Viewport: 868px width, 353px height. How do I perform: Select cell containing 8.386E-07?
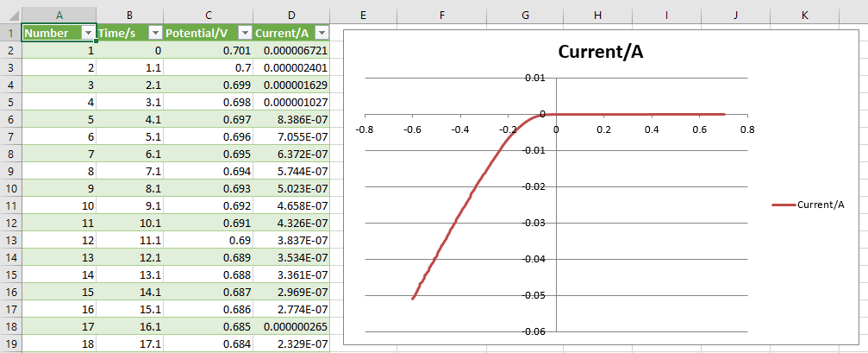pos(290,119)
